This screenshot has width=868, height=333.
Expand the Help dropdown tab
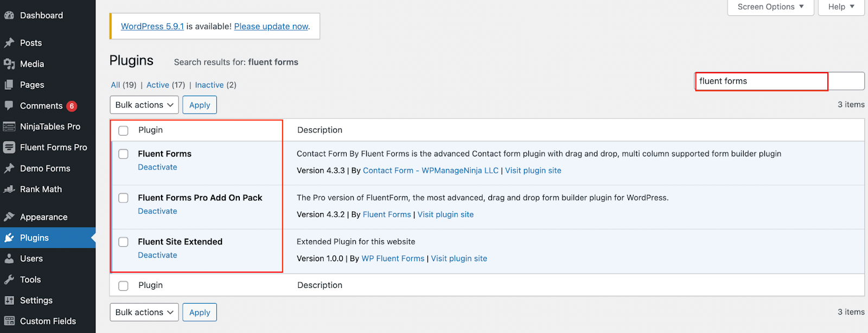841,7
